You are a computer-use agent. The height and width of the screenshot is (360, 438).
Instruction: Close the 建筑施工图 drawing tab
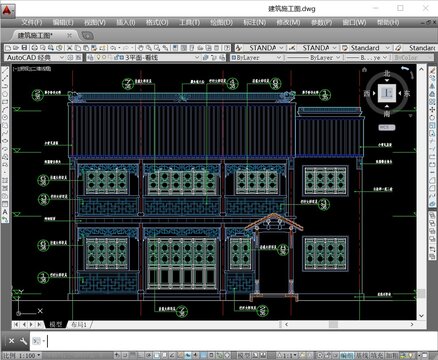69,35
